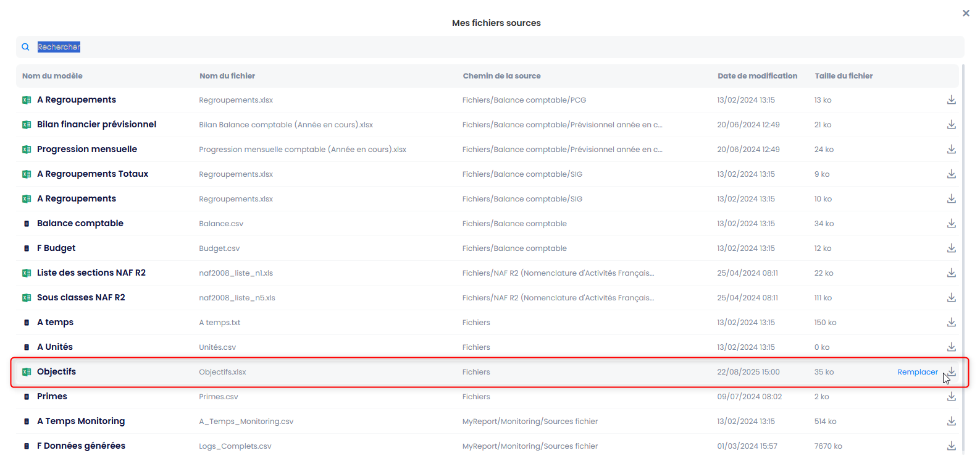The width and height of the screenshot is (980, 466).
Task: Close the Mes fichiers sources dialog
Action: [966, 13]
